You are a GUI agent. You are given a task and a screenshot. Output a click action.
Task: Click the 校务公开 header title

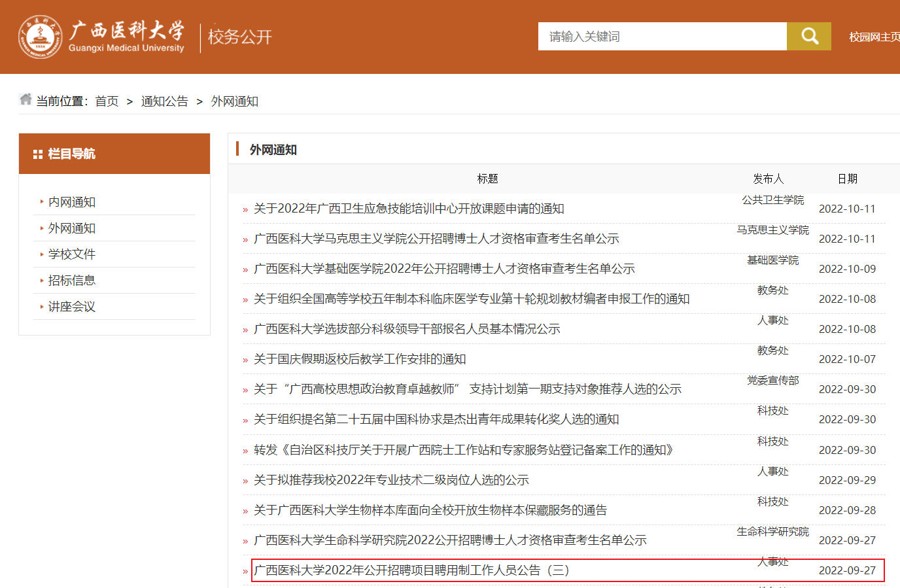click(x=240, y=37)
